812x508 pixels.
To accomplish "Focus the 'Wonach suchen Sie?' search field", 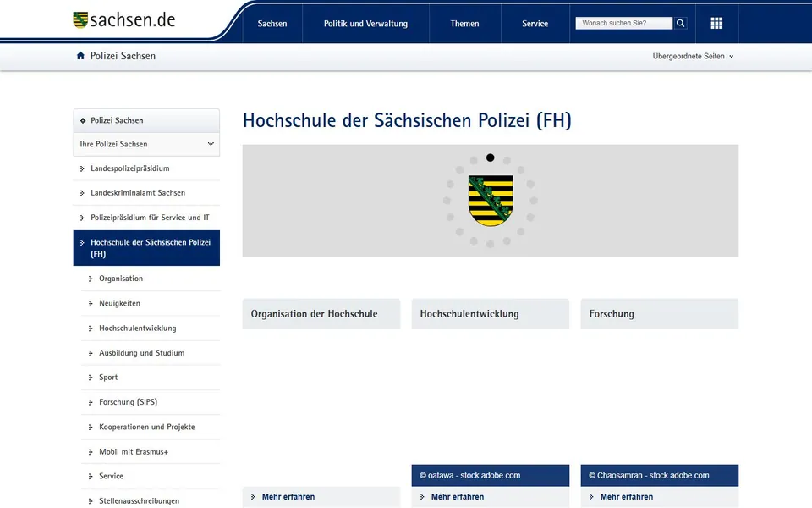I will pos(624,24).
